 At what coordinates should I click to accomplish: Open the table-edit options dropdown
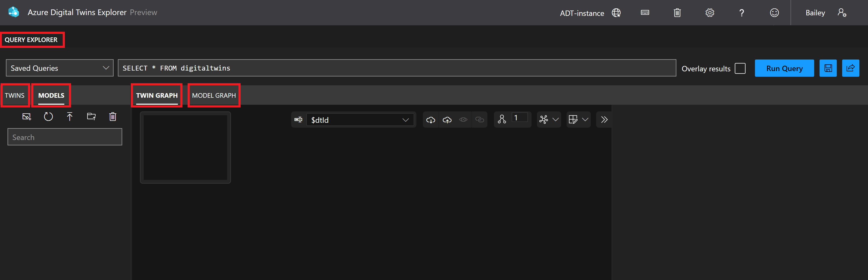click(x=579, y=120)
